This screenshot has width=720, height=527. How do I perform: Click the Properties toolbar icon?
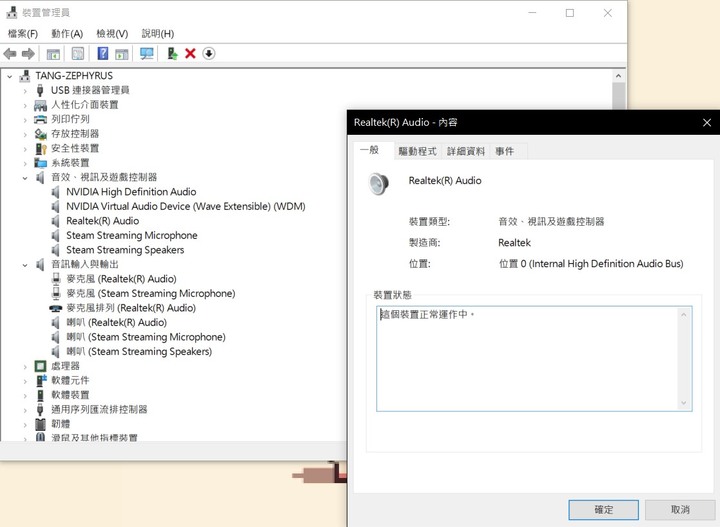(x=78, y=54)
